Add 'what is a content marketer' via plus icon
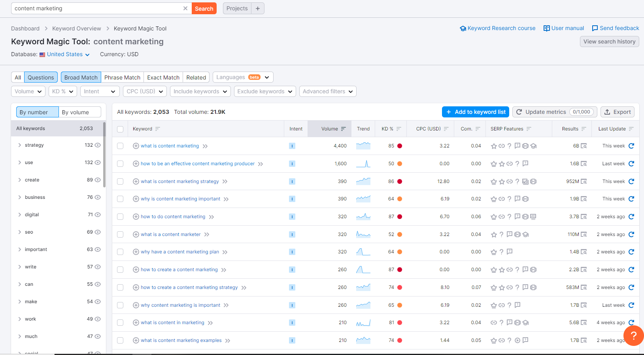This screenshot has width=644, height=355. point(136,234)
